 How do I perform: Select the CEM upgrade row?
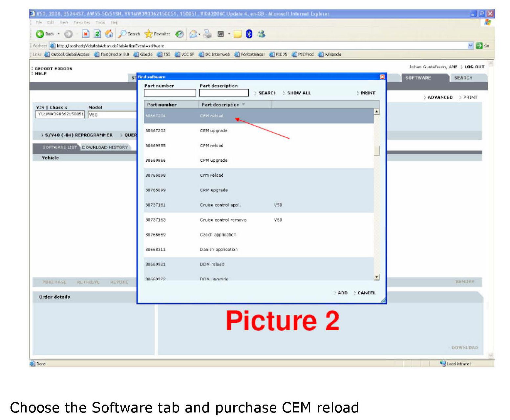pyautogui.click(x=214, y=130)
